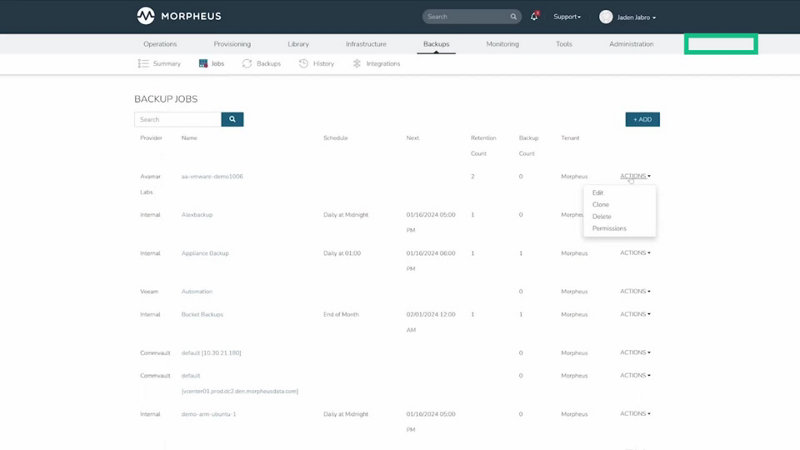The image size is (800, 450).
Task: Open the Monitoring main tab
Action: [503, 44]
